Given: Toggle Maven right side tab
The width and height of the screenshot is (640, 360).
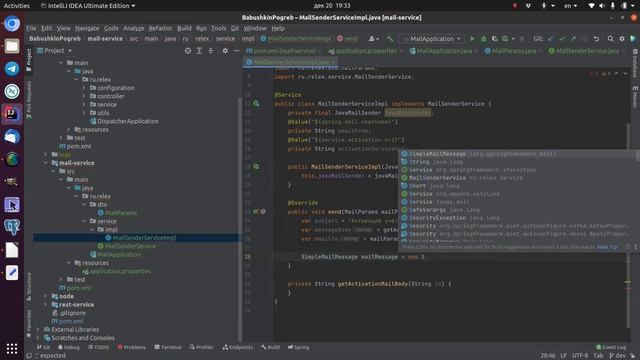Looking at the screenshot, I should 635,97.
